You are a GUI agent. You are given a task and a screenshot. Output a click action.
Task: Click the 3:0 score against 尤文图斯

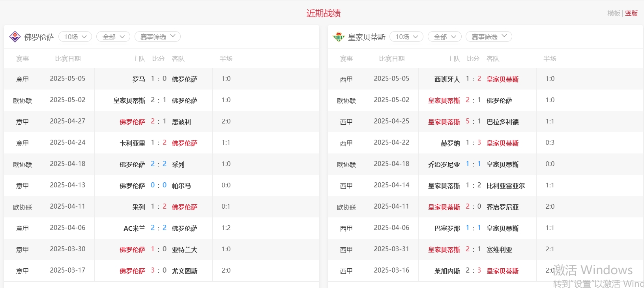tap(159, 271)
